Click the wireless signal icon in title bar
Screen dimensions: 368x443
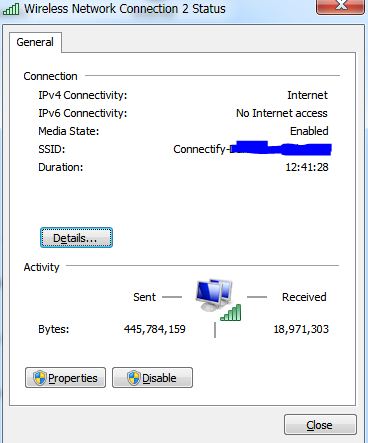(11, 8)
